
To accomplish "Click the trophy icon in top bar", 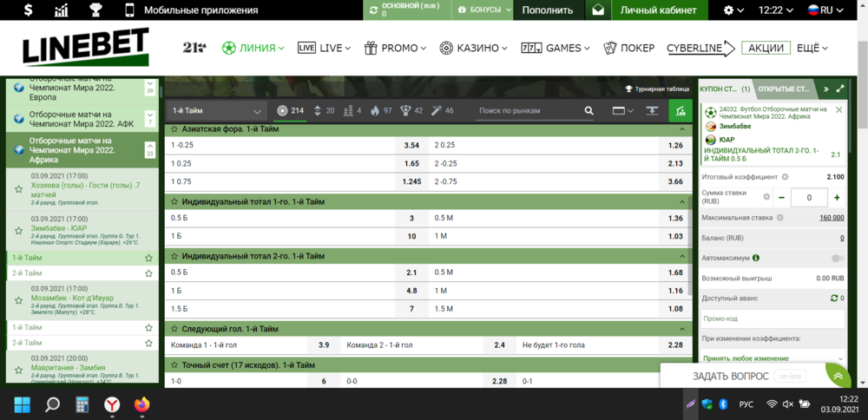I will point(95,10).
